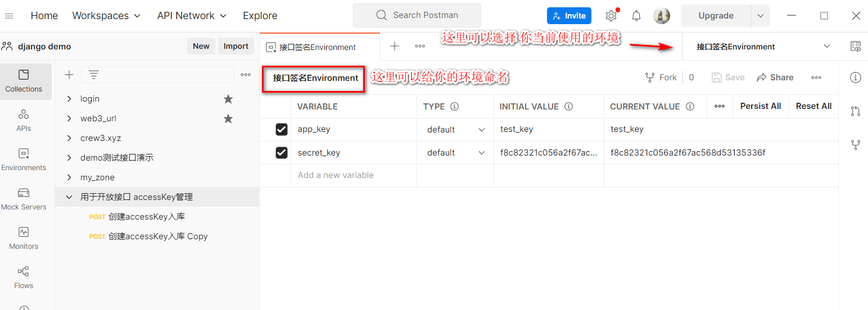Open POST 创建accessKey入库 Copy request
The height and width of the screenshot is (310, 868).
[x=148, y=236]
